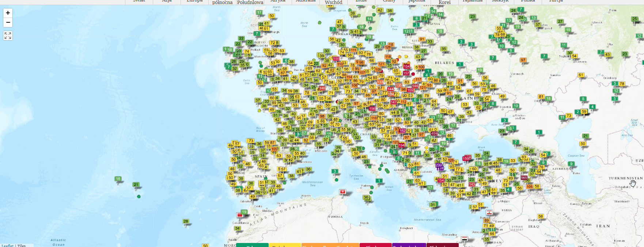Toggle fullscreen map view

point(8,35)
